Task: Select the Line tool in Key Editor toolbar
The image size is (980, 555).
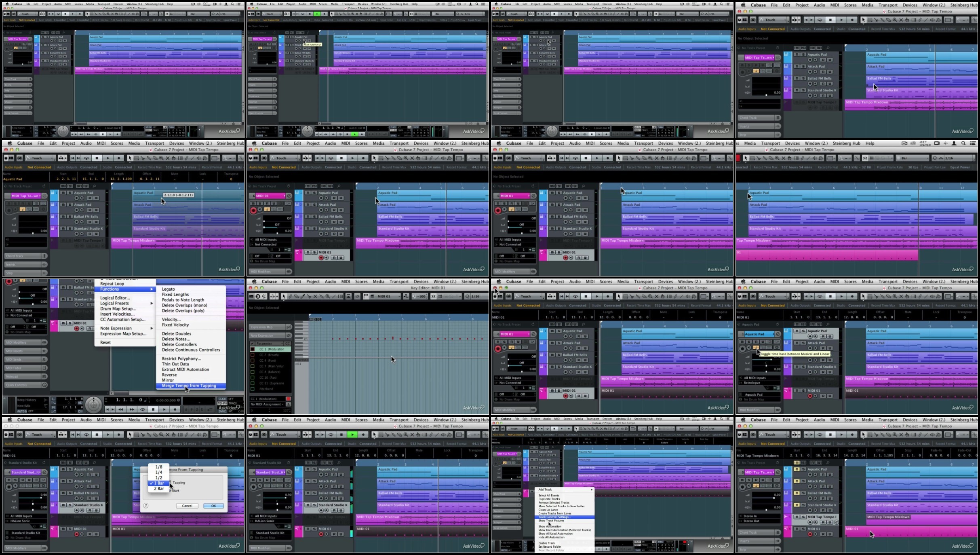Action: point(334,296)
